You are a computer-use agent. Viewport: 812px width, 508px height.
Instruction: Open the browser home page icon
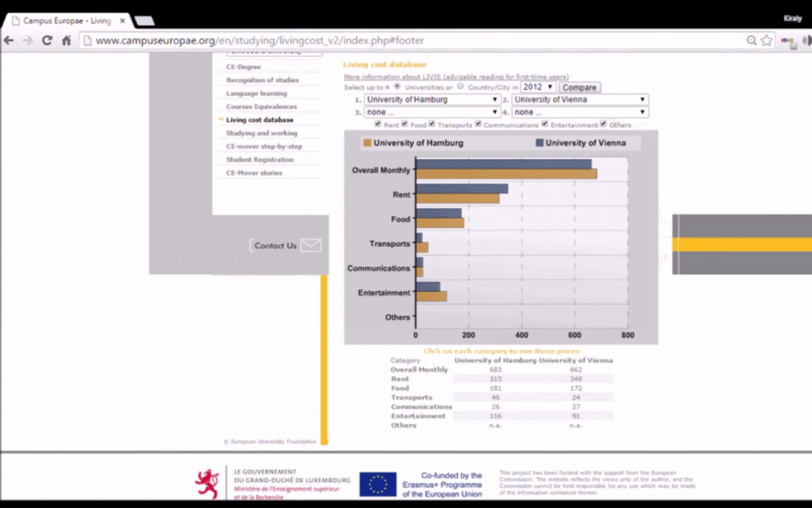point(66,40)
